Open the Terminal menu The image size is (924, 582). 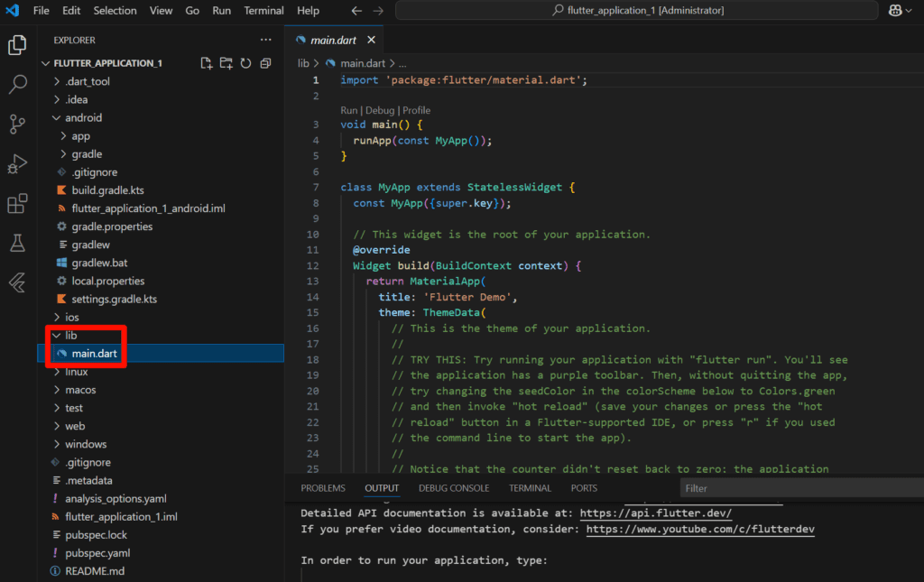pos(263,11)
